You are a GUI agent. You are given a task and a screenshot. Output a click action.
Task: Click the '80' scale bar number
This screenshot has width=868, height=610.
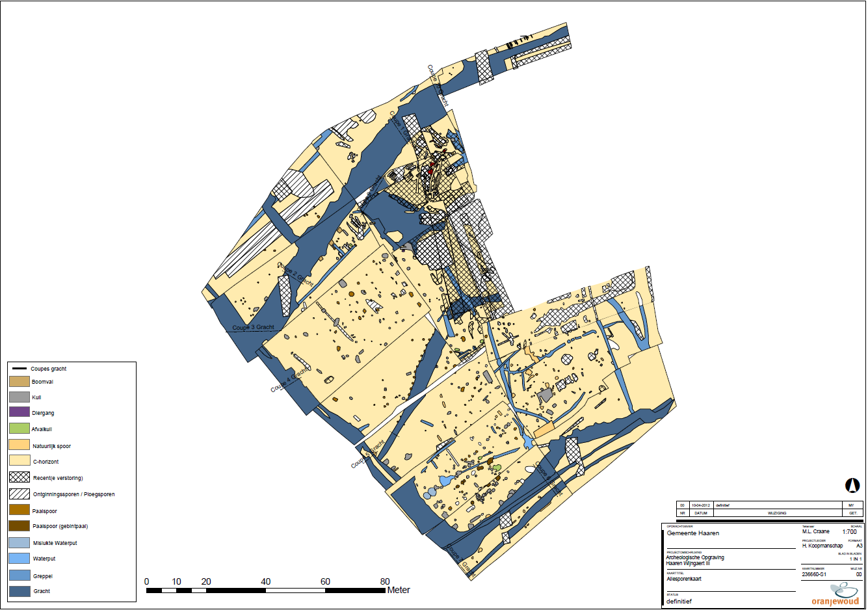[x=385, y=581]
